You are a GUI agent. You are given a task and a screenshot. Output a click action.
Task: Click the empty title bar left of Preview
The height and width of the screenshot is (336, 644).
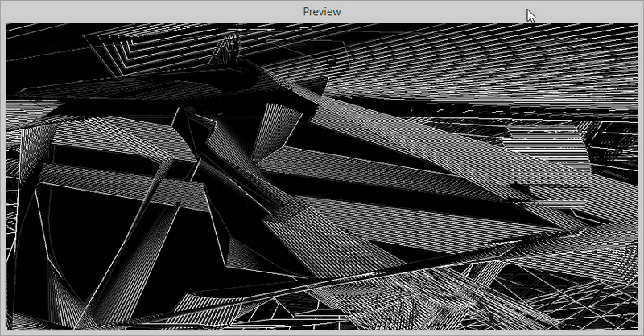(x=145, y=11)
